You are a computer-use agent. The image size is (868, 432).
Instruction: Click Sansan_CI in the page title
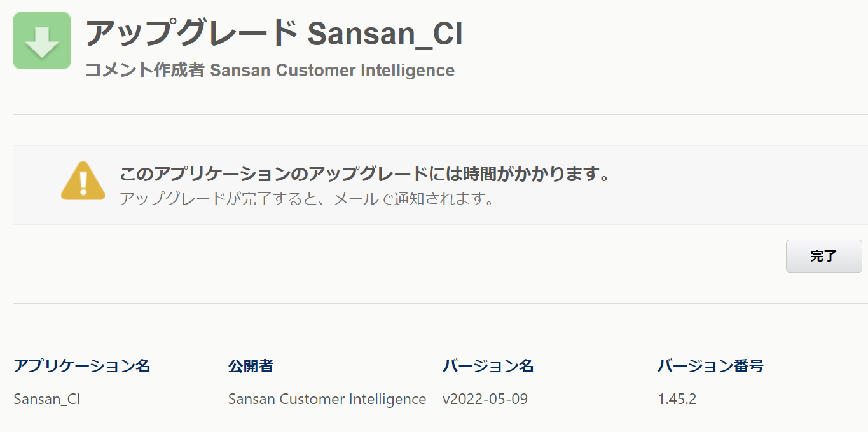(x=385, y=34)
